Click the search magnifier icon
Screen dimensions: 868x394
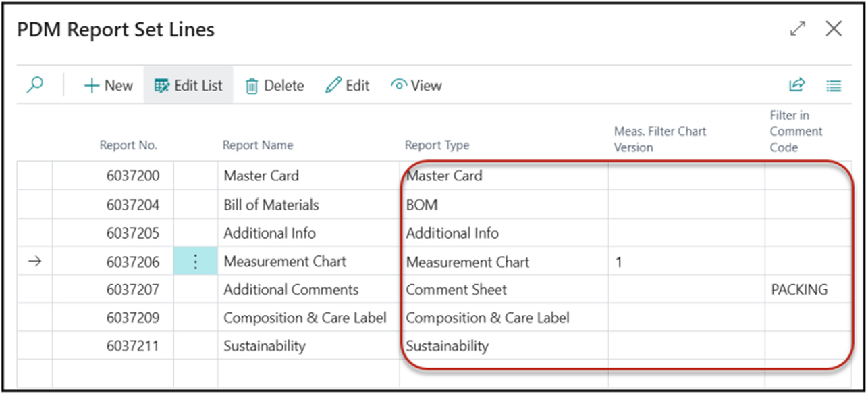click(x=34, y=85)
